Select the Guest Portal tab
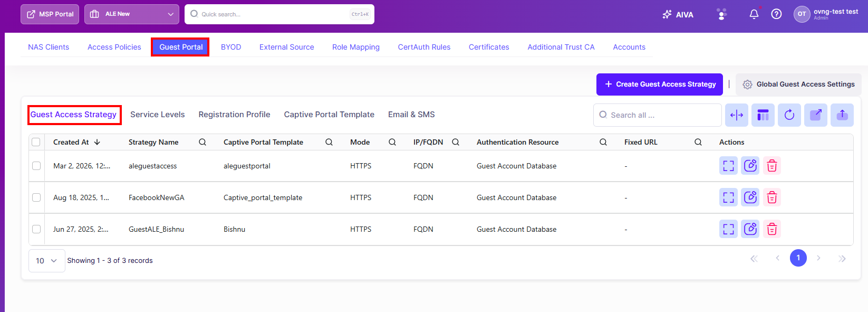 coord(181,47)
